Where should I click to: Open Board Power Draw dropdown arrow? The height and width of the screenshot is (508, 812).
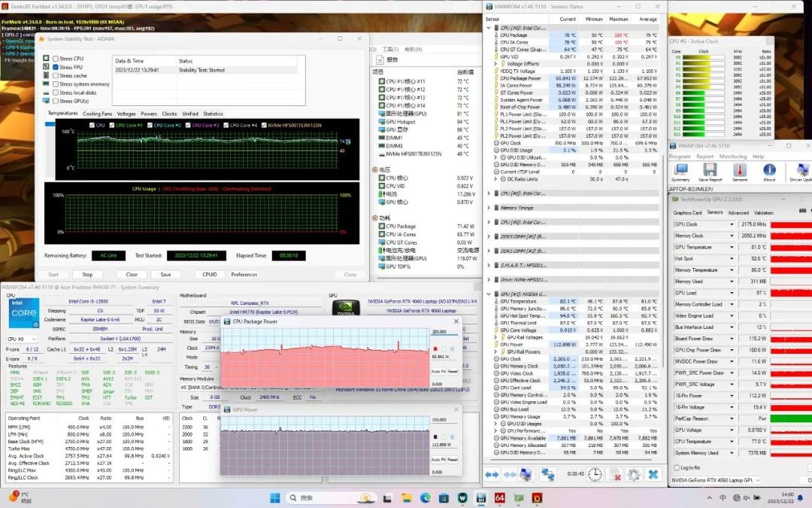pos(732,339)
